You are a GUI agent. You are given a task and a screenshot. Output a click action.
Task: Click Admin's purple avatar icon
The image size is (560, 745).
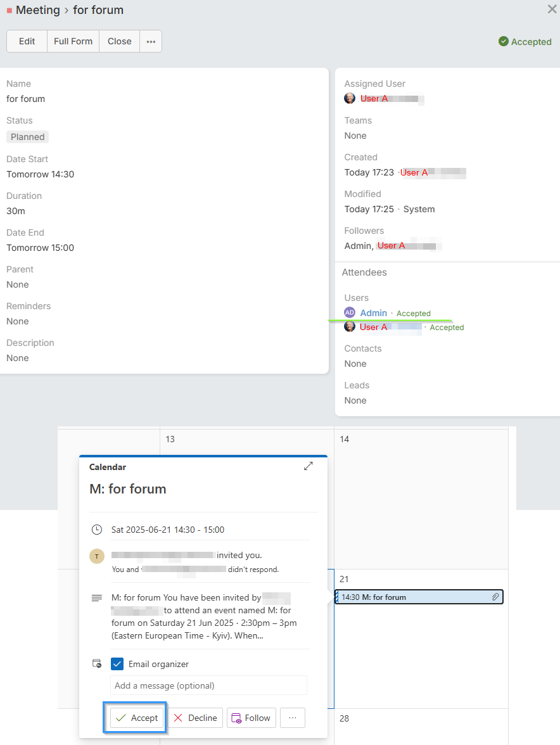tap(350, 313)
